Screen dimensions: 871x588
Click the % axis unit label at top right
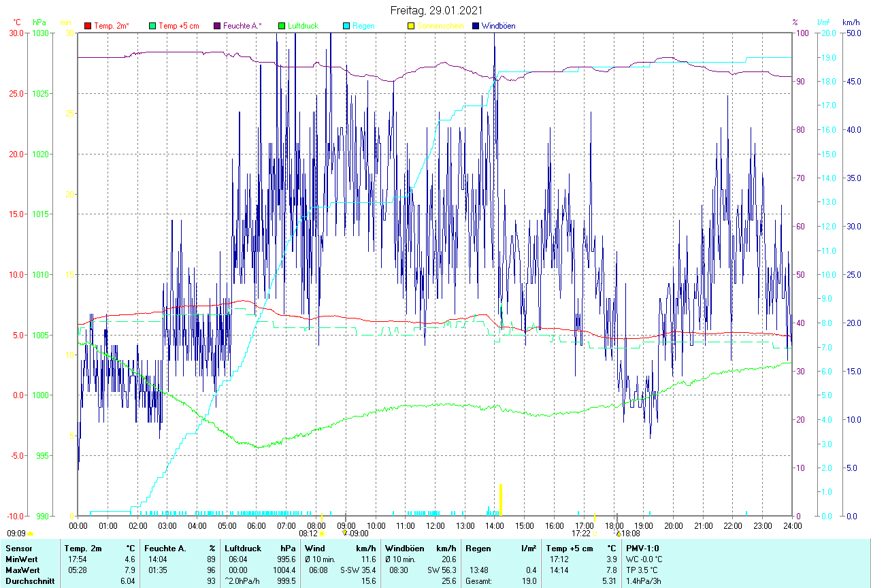click(x=795, y=22)
